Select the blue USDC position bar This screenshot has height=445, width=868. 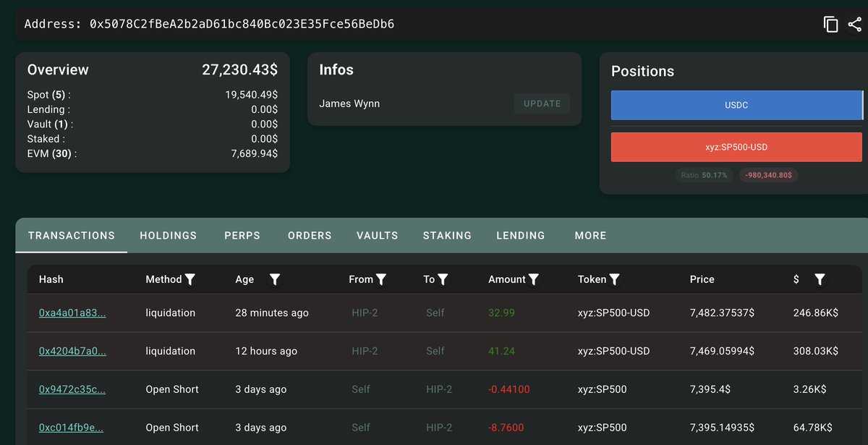pos(736,105)
